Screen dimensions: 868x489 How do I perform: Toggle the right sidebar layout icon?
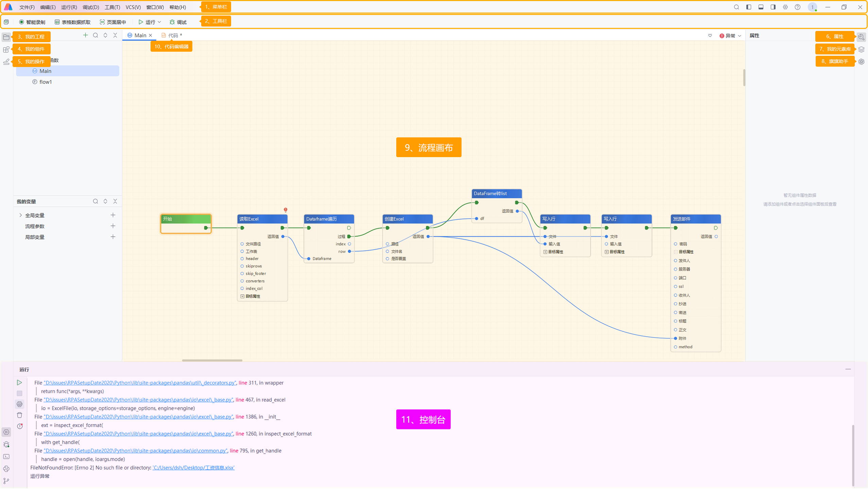pos(773,7)
